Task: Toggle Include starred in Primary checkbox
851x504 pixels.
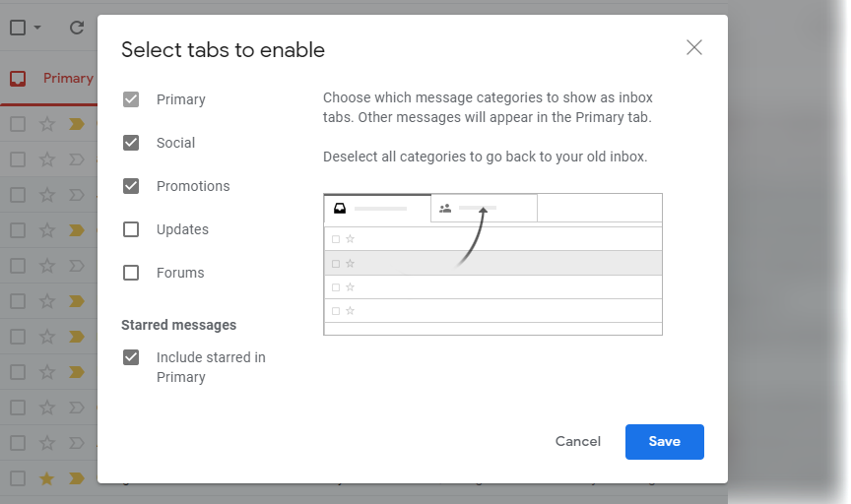Action: (131, 357)
